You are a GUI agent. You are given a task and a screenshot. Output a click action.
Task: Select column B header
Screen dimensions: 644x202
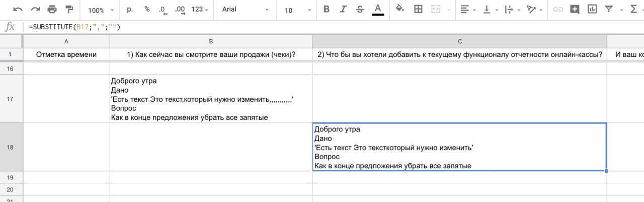[211, 41]
